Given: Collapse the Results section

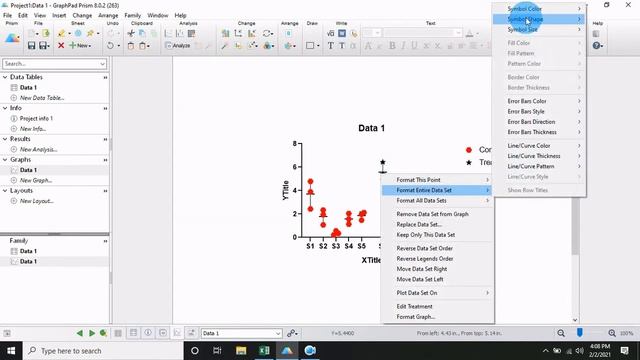Looking at the screenshot, I should 5,139.
